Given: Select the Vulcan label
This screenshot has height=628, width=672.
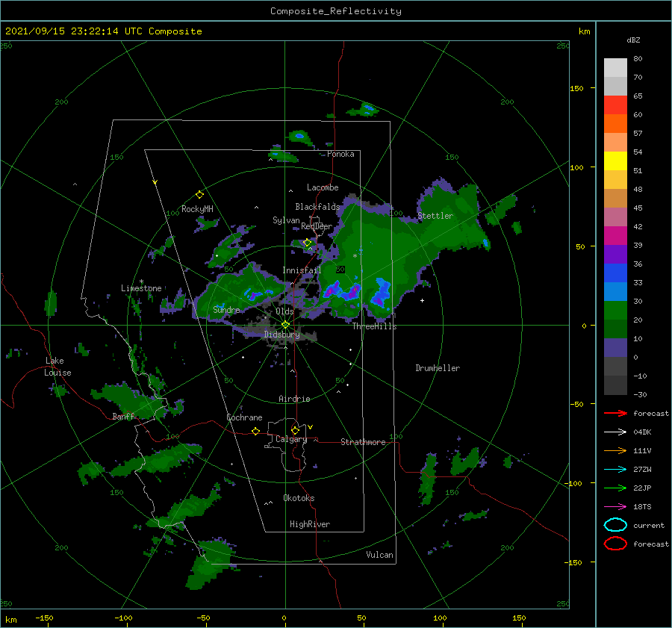Looking at the screenshot, I should (379, 555).
